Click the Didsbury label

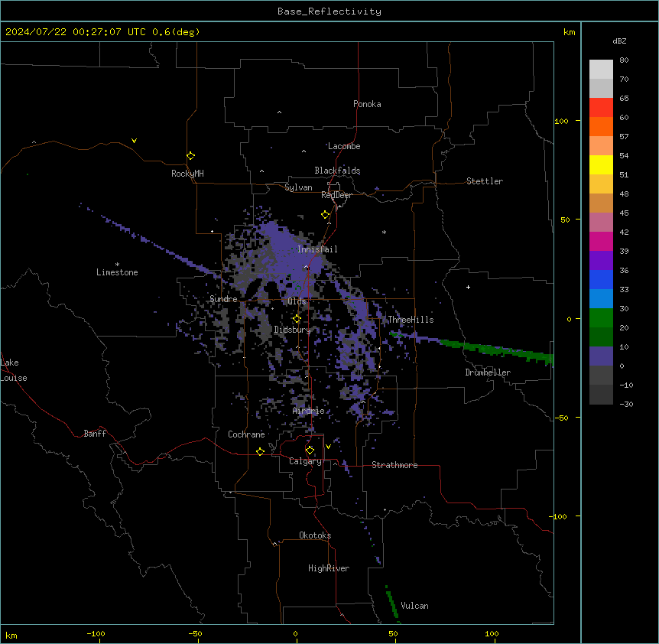coord(293,330)
